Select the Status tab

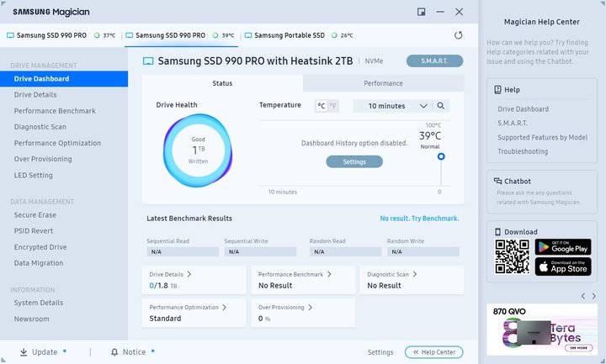222,83
